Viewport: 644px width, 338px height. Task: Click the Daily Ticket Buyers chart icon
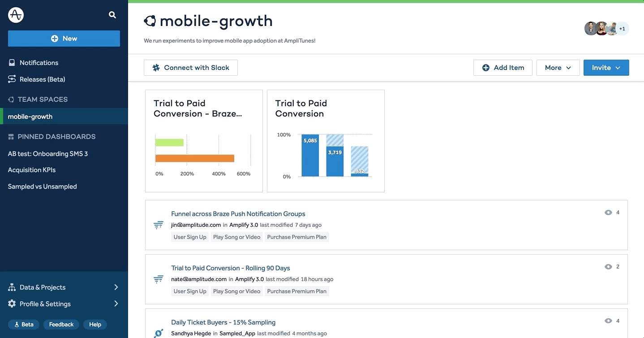pos(159,333)
